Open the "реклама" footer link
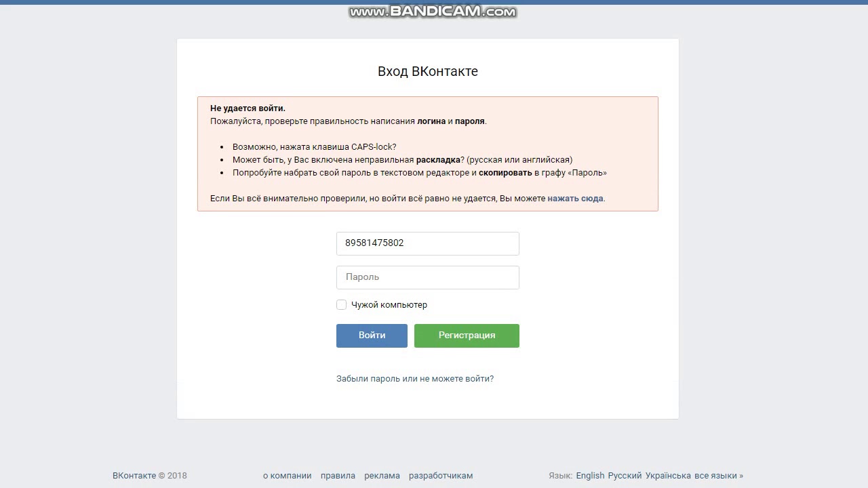This screenshot has width=868, height=488. [x=382, y=476]
